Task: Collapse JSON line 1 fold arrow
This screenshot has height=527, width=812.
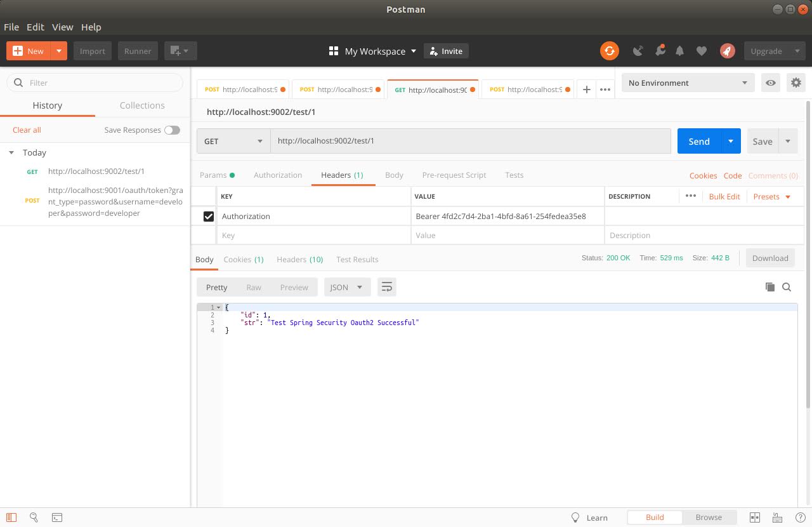Action: (219, 307)
